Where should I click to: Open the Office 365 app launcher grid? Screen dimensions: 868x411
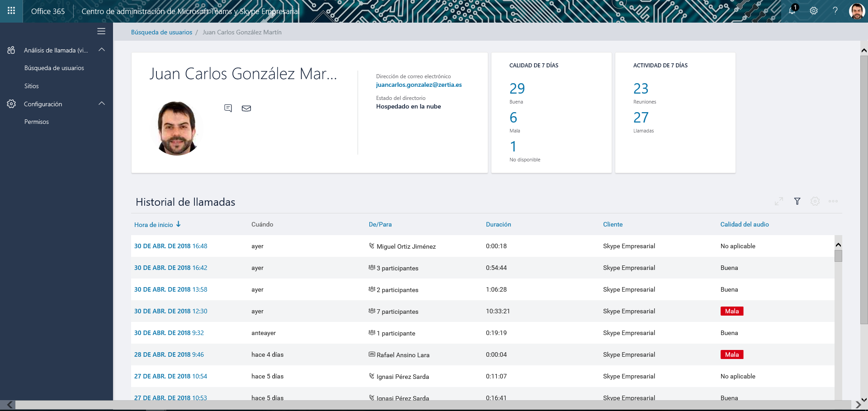tap(11, 11)
